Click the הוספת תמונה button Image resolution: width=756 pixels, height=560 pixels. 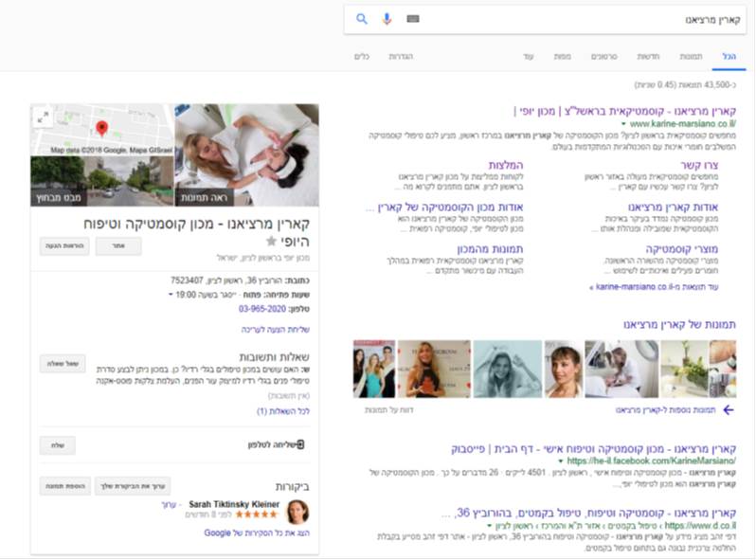(65, 486)
